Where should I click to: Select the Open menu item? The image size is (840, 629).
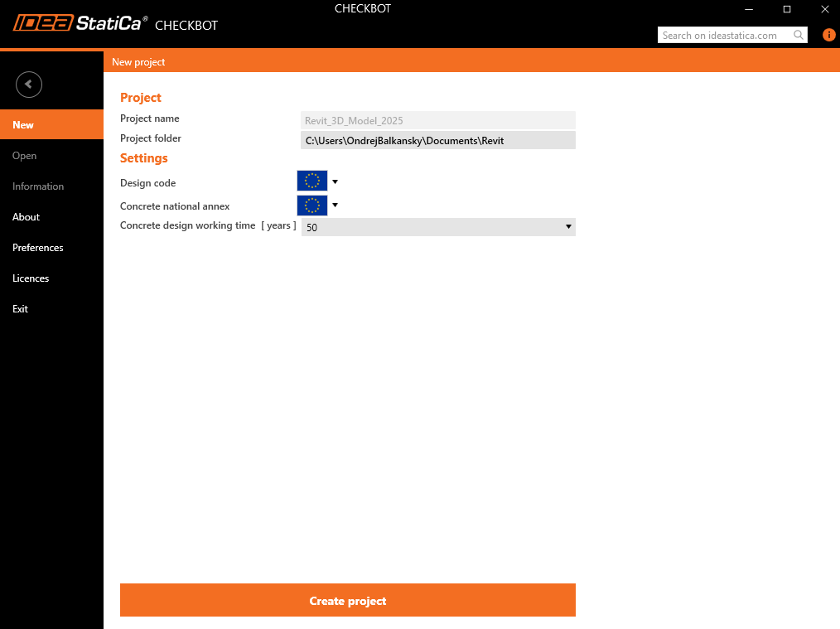point(51,156)
